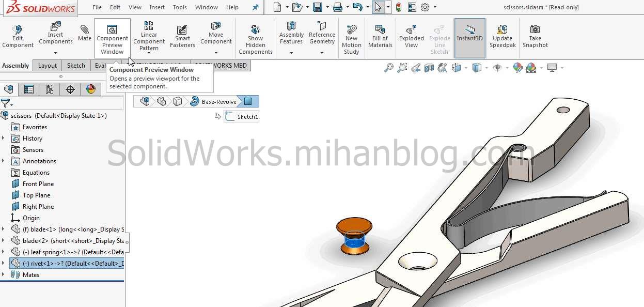Select the face icon in the breadcrumb
Image resolution: width=644 pixels, height=307 pixels.
[248, 102]
